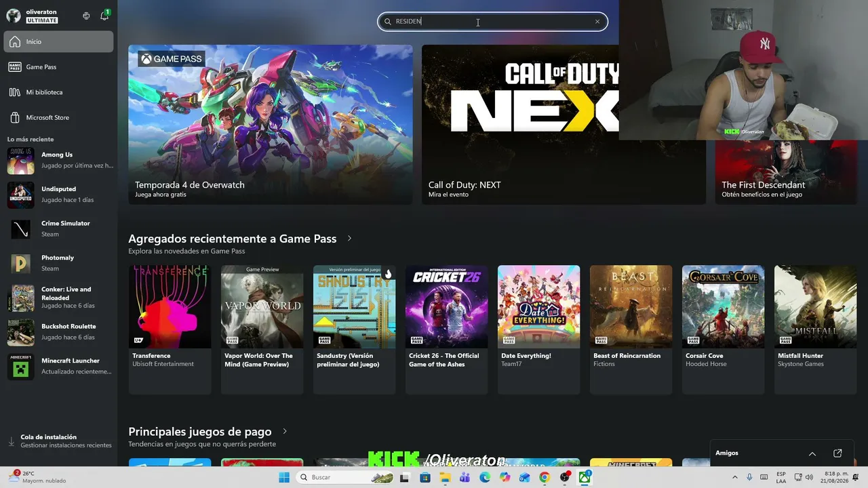Click into the search field containing RESIDEN
The image size is (868, 488).
tap(492, 22)
